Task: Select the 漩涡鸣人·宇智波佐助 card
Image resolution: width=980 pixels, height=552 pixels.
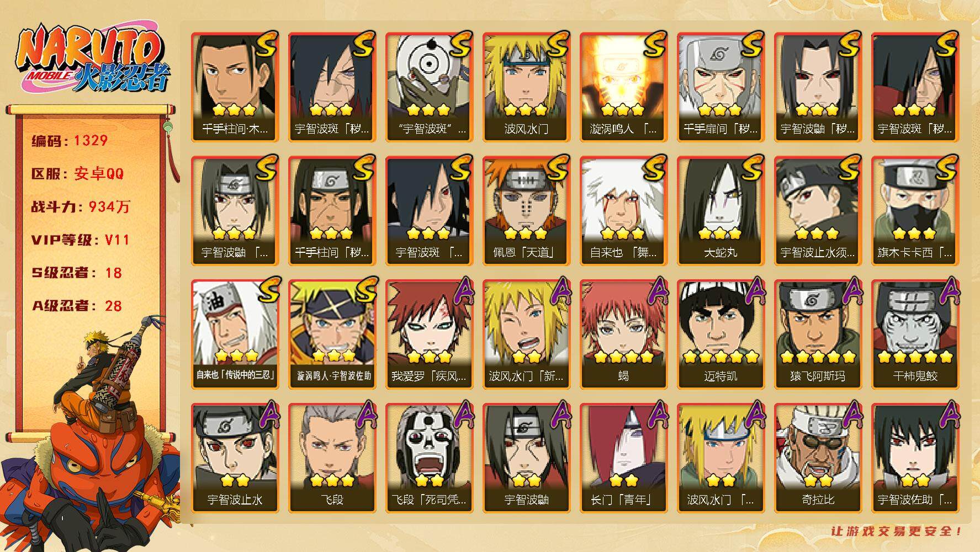Action: point(331,335)
